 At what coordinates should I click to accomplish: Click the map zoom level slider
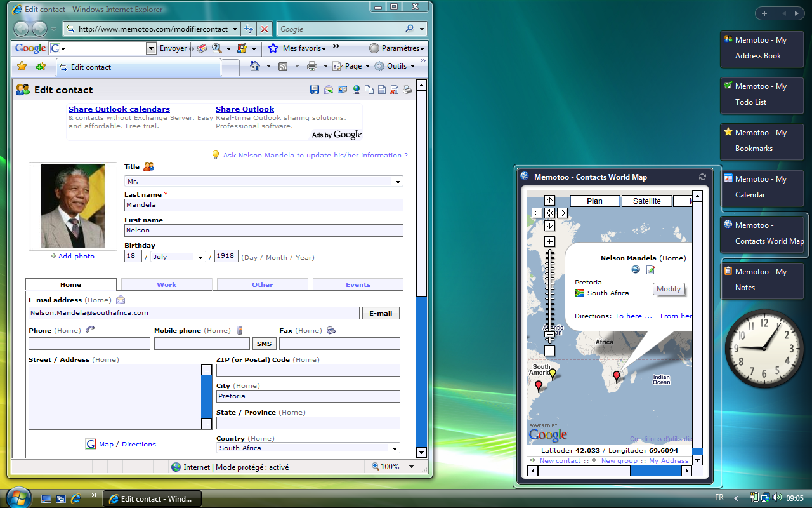549,334
